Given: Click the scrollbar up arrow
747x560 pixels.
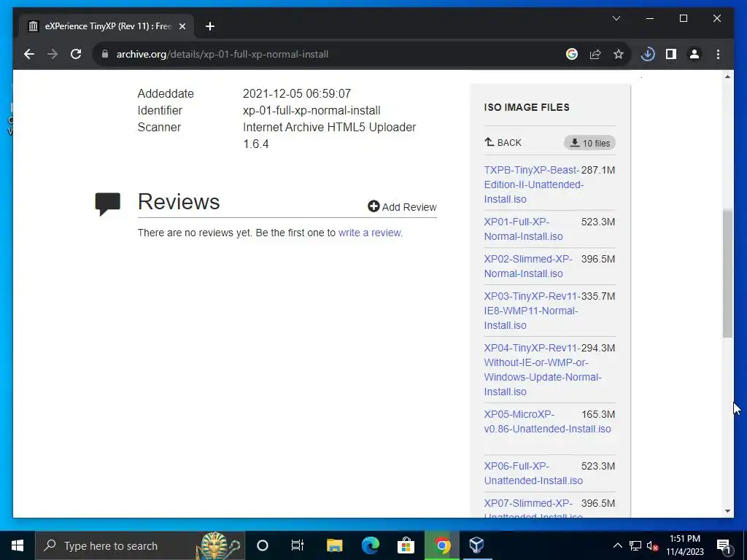Looking at the screenshot, I should pyautogui.click(x=727, y=77).
